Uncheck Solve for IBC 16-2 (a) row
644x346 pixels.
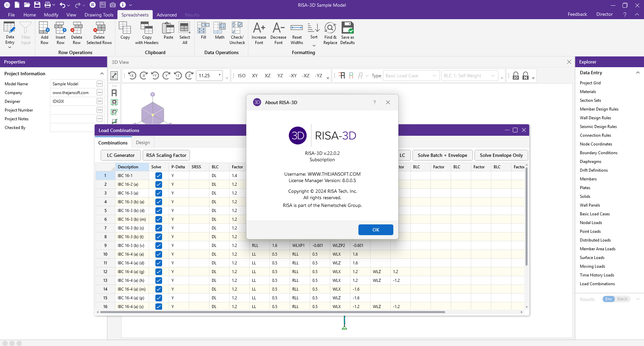[x=159, y=184]
